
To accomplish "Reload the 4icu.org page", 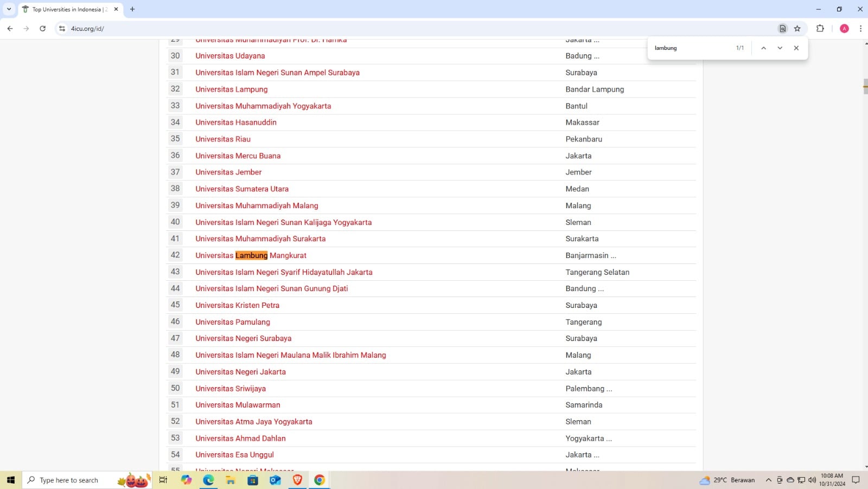I will tap(42, 29).
